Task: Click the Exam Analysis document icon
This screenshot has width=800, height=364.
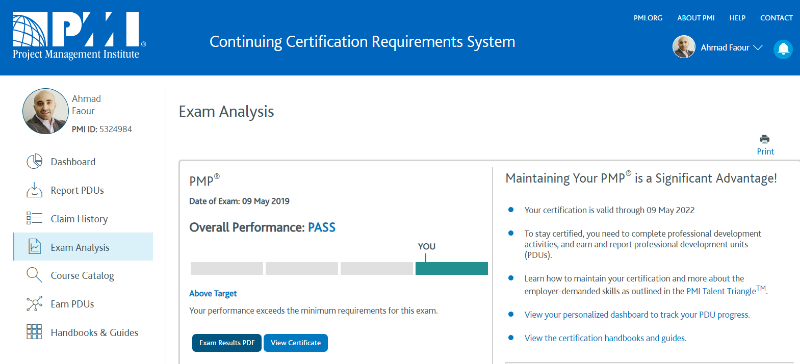Action: point(34,247)
